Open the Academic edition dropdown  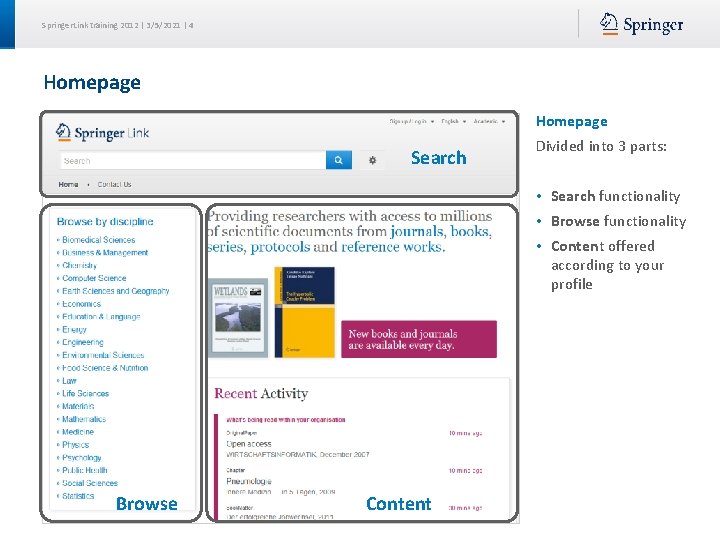point(489,121)
